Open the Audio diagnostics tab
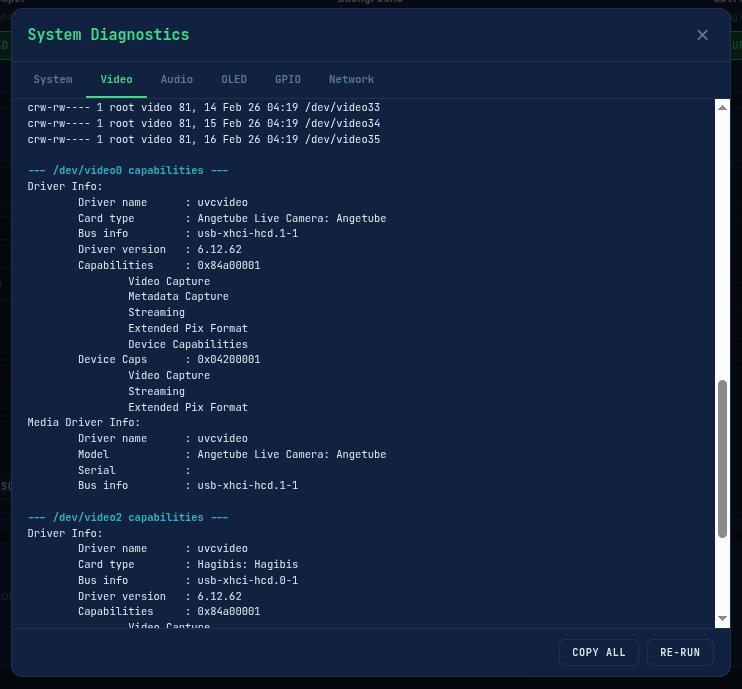 177,79
